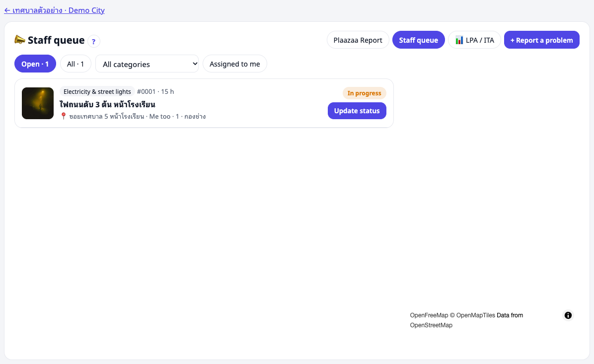
Task: Click the In progress status badge
Action: coord(364,93)
